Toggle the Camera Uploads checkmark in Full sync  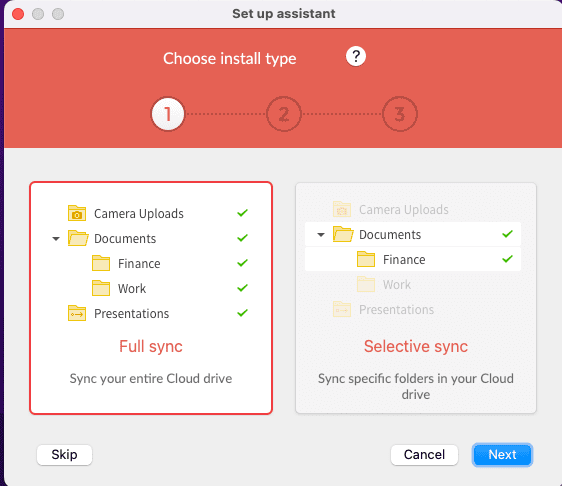(x=243, y=213)
